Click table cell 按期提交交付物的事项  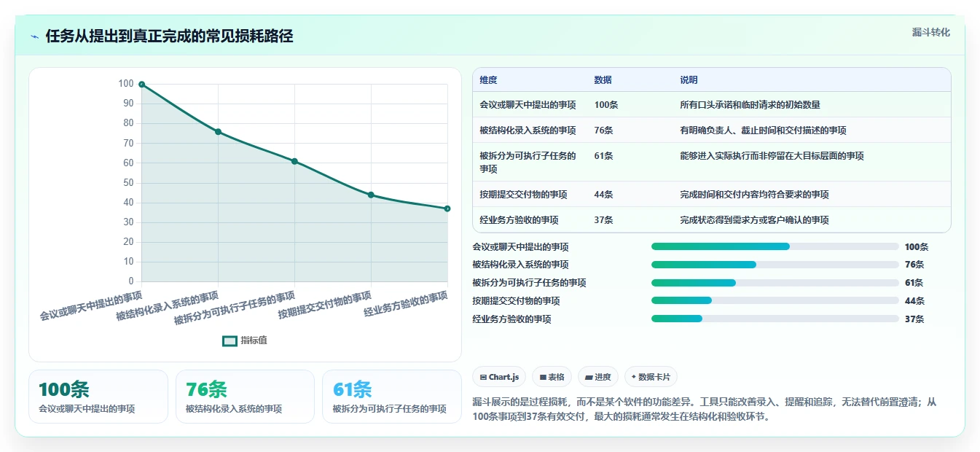pos(523,195)
